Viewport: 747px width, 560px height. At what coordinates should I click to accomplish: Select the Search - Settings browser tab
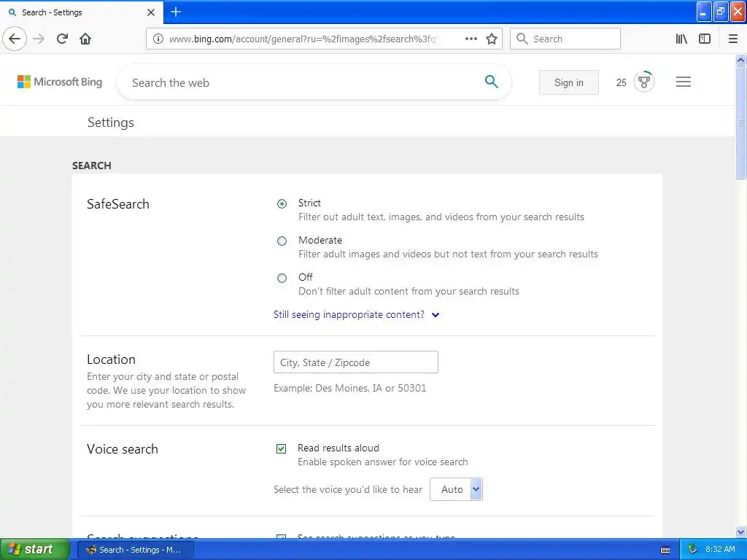tap(81, 12)
